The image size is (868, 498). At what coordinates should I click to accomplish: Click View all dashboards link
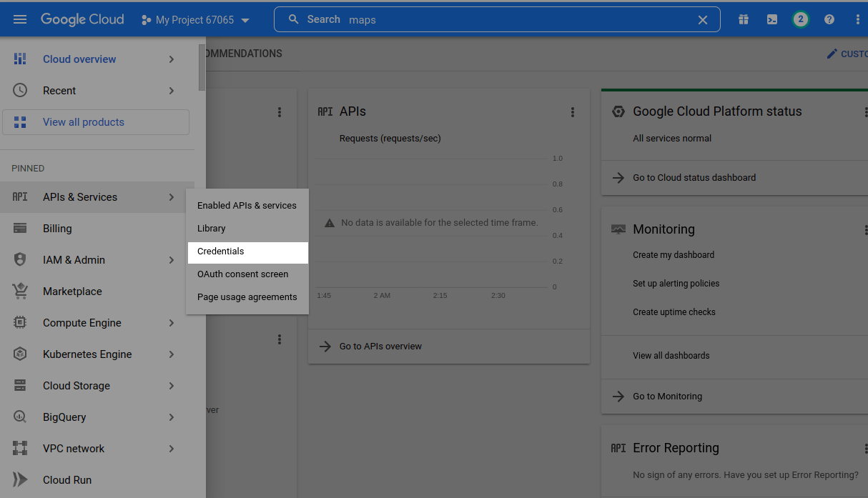(x=671, y=356)
